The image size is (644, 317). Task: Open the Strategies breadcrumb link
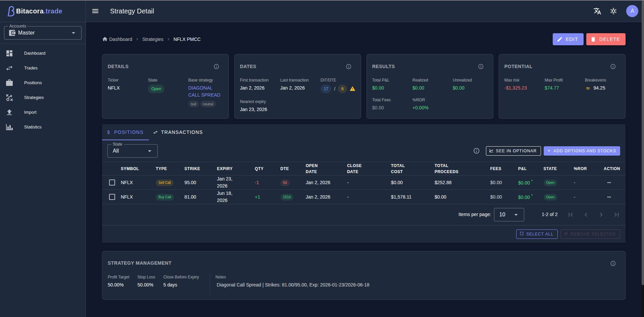pos(153,39)
